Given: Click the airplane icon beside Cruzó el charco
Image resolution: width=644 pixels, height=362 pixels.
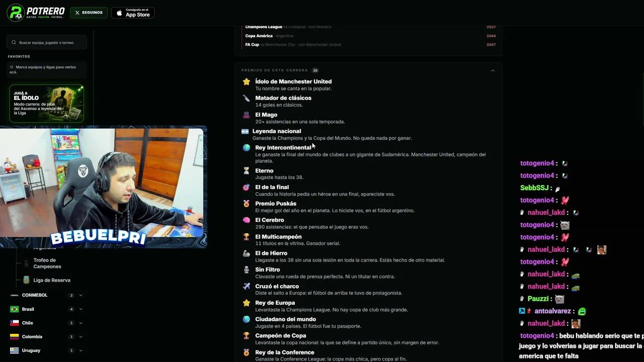Looking at the screenshot, I should click(x=246, y=287).
